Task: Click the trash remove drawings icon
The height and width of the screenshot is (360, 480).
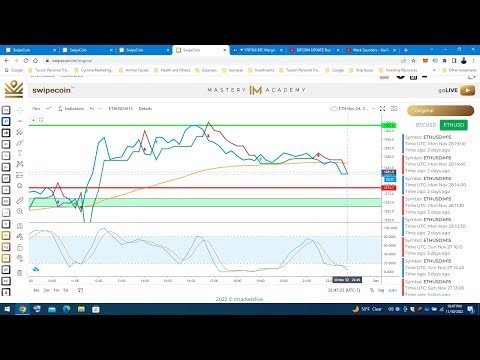Action: point(20,273)
